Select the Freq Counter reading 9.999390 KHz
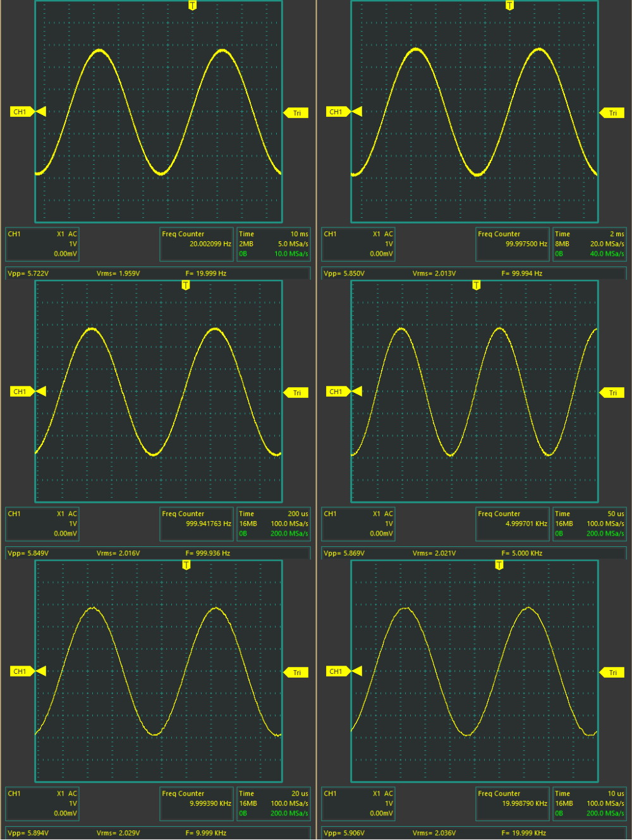Screen dimensions: 632x840 click(x=196, y=803)
